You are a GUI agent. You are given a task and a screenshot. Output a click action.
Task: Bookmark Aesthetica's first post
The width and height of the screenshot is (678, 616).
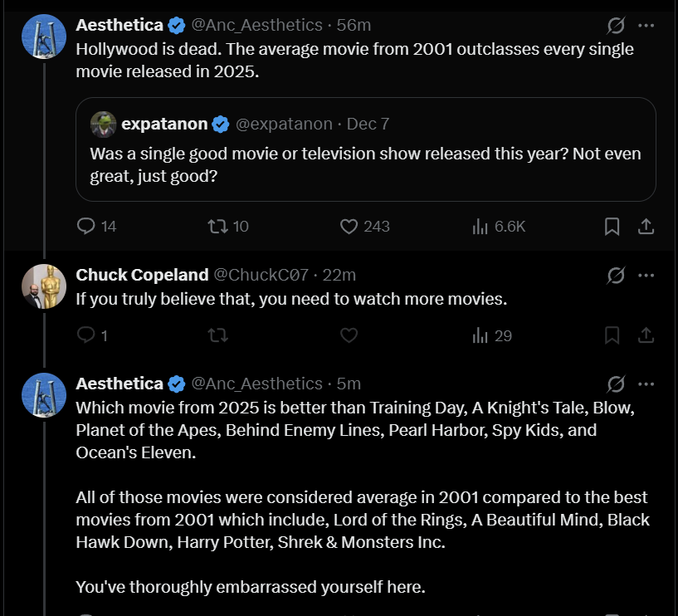coord(612,226)
